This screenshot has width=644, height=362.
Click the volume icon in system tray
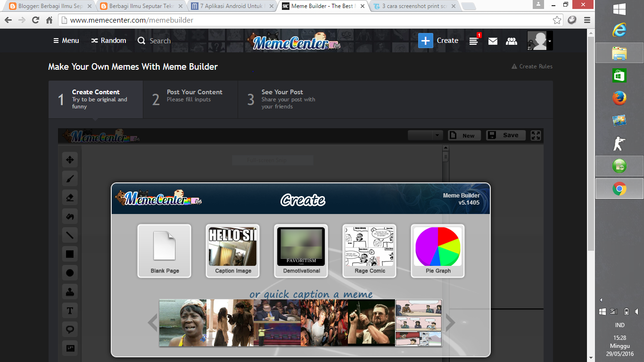(x=637, y=312)
